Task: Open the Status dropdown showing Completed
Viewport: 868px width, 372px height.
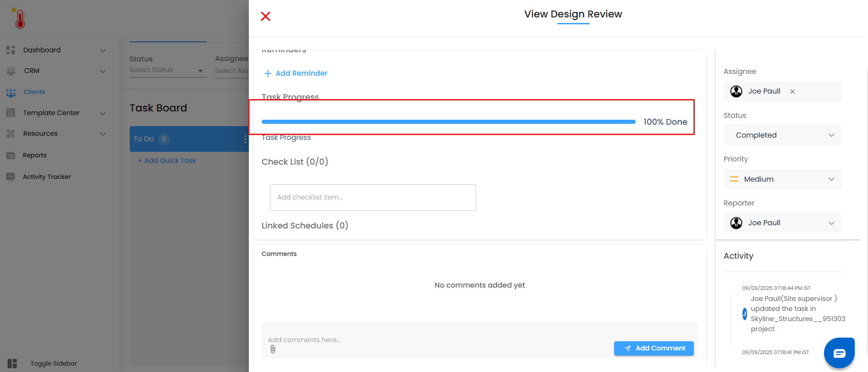Action: (x=782, y=135)
